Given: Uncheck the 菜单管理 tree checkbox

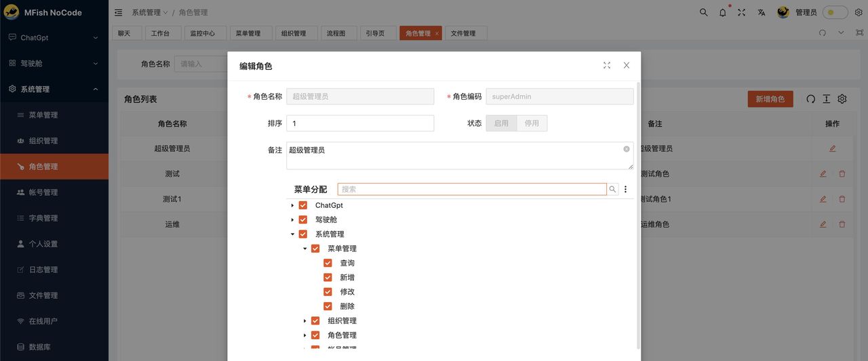Looking at the screenshot, I should 315,249.
